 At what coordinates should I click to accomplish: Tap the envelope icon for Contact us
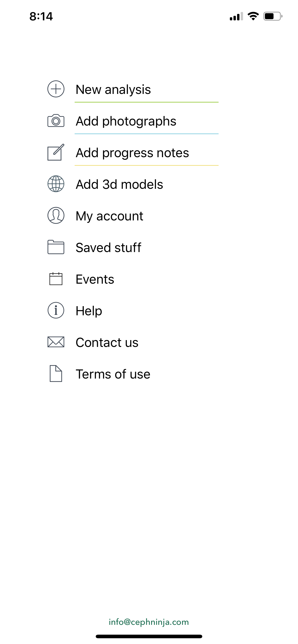[x=56, y=342]
